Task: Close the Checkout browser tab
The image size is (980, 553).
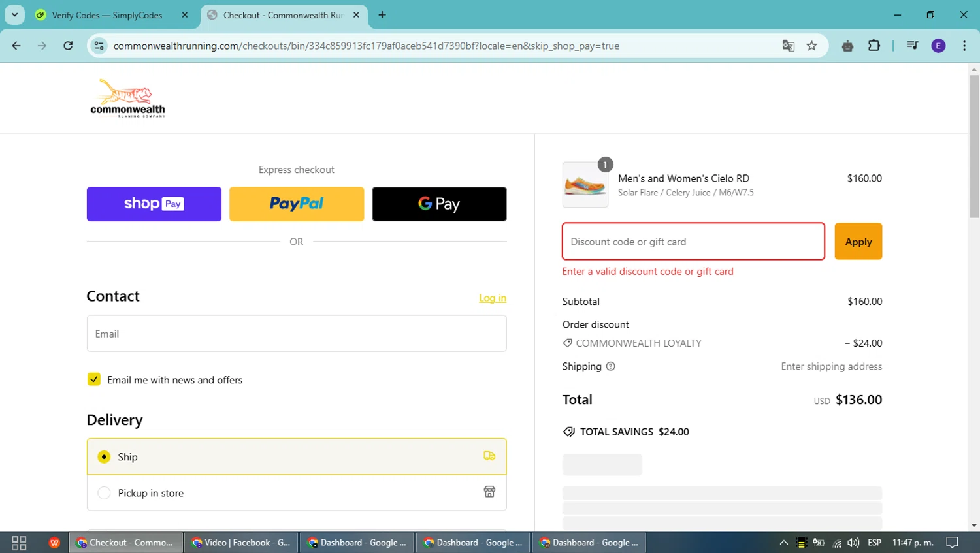Action: 356,15
